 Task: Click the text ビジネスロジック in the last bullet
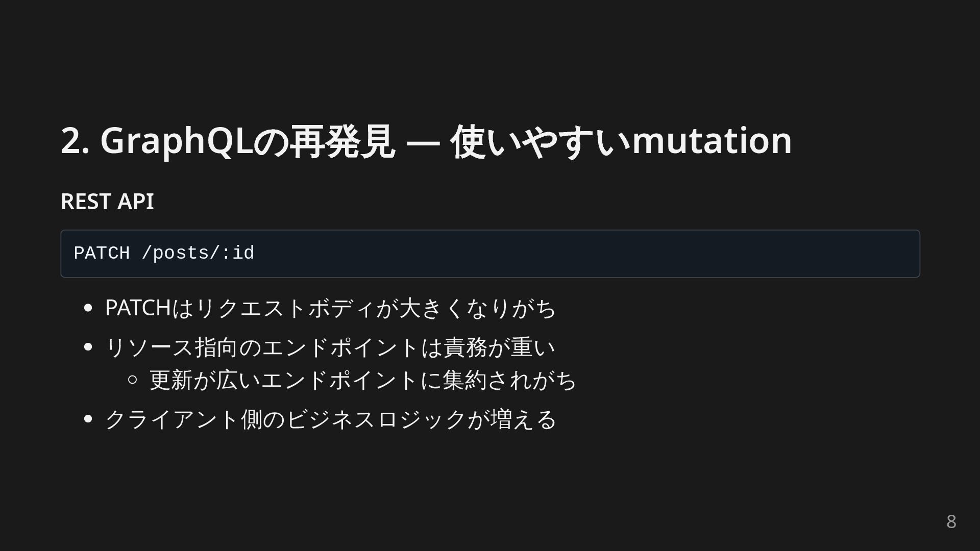(x=376, y=419)
